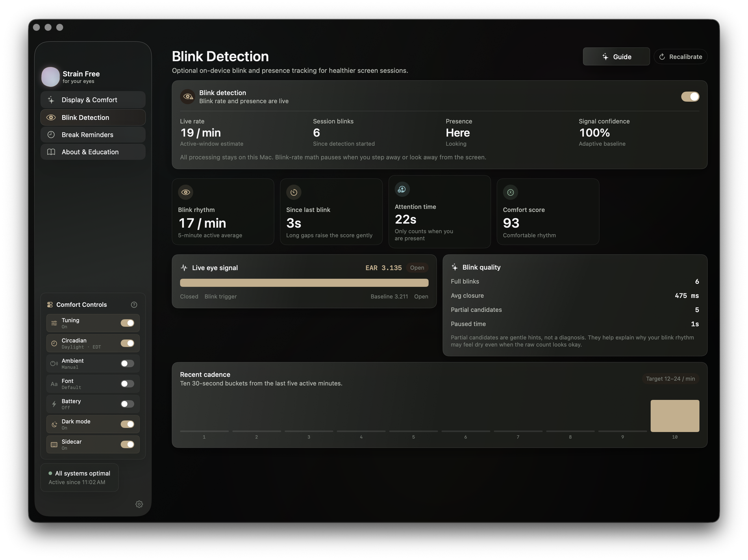Click the All systems optimal status card
The image size is (748, 560).
(x=80, y=478)
